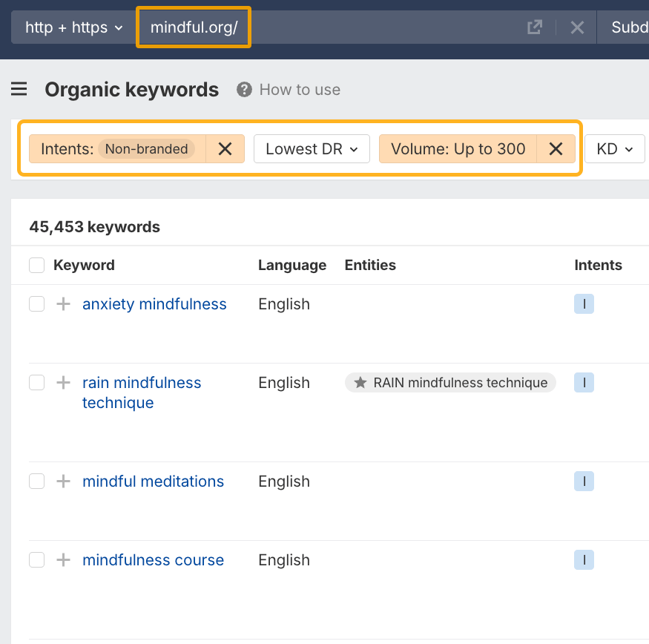
Task: Open the mindfulness course keyword link
Action: (x=153, y=560)
